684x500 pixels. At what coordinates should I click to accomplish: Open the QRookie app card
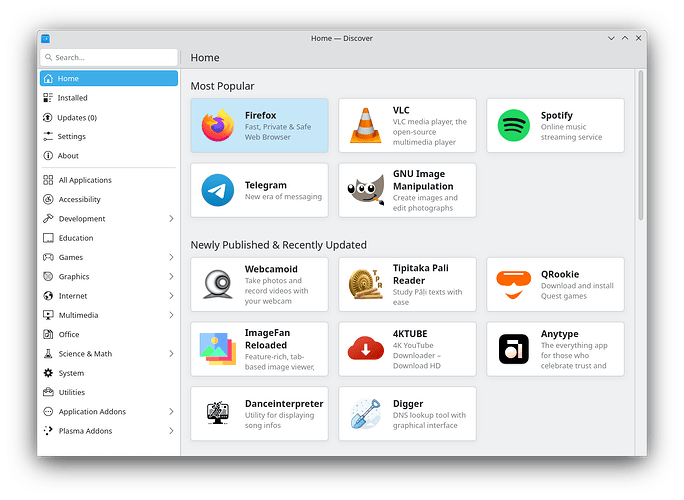click(x=555, y=284)
